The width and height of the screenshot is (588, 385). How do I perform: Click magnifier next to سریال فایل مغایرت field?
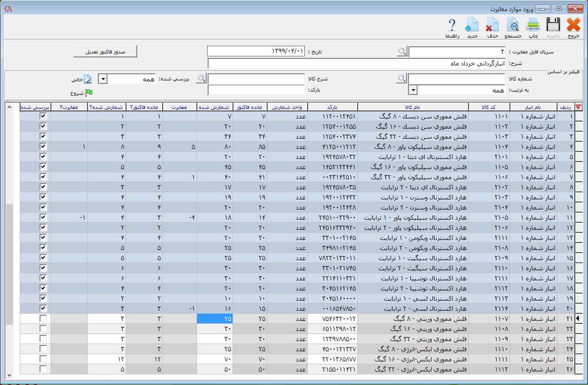[x=402, y=52]
